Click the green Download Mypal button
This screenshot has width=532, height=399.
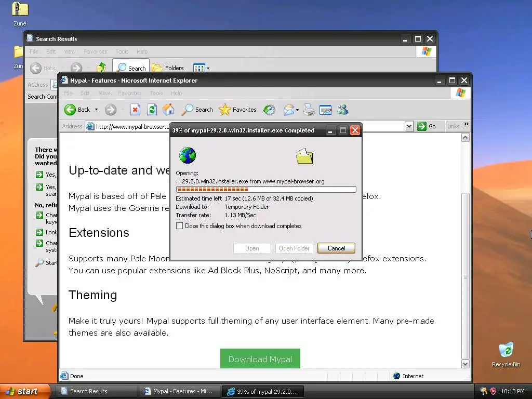click(260, 359)
